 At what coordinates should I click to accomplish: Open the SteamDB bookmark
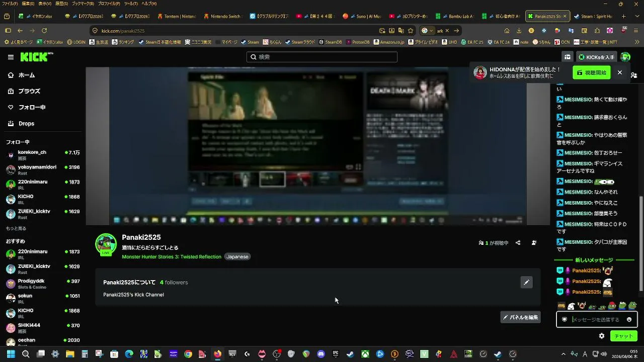330,42
